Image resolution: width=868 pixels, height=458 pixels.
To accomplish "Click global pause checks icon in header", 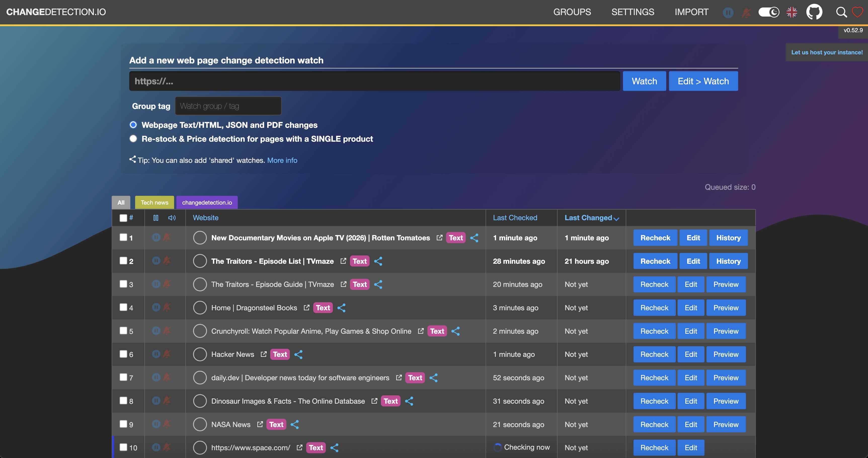I will tap(728, 13).
